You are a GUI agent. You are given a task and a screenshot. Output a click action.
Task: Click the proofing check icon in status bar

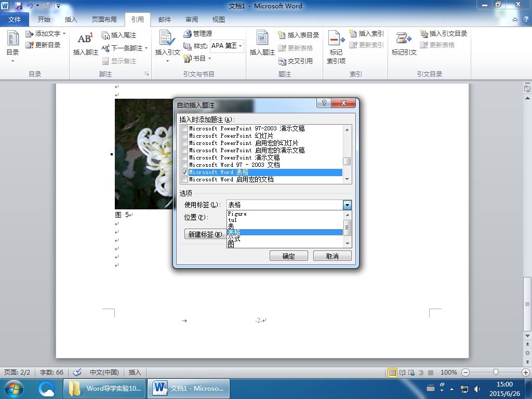point(77,372)
